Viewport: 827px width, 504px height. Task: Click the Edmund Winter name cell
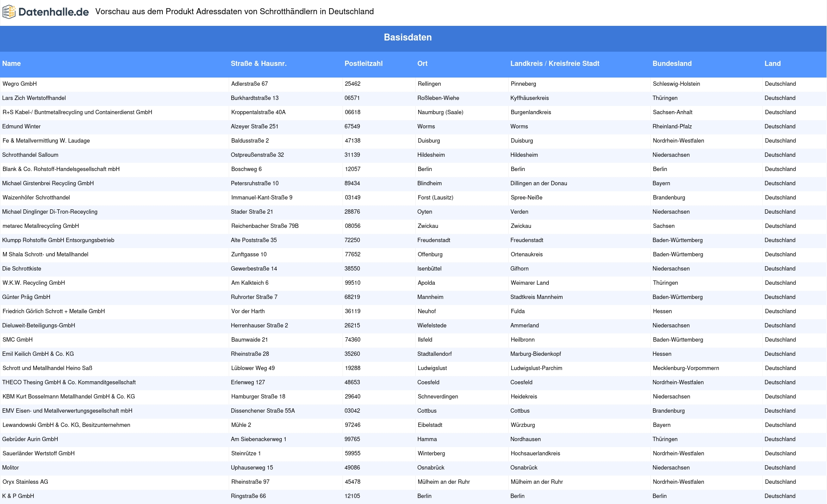tap(22, 127)
